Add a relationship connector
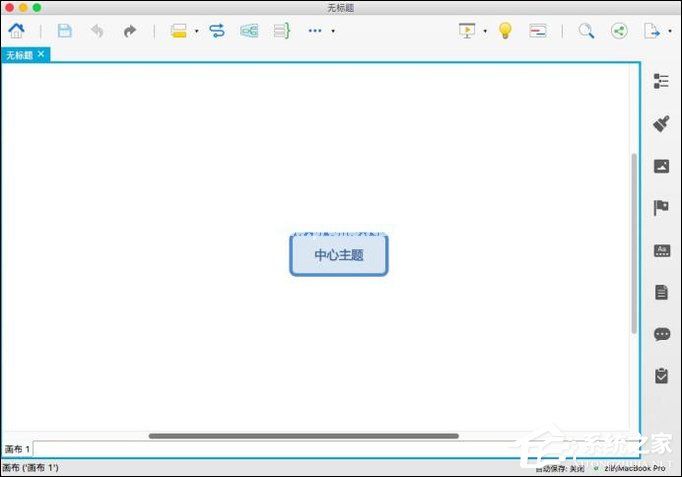682x477 pixels. tap(217, 31)
